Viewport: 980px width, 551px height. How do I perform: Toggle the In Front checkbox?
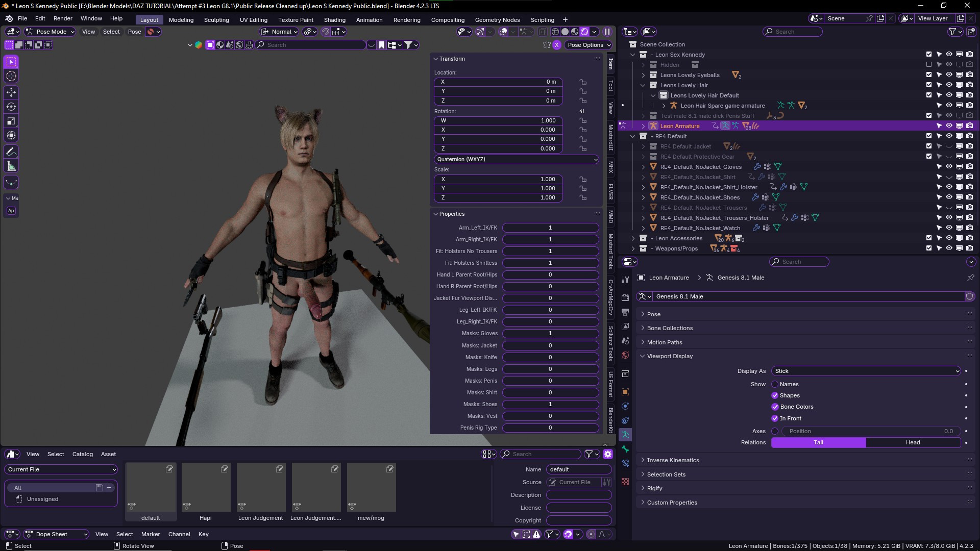775,418
